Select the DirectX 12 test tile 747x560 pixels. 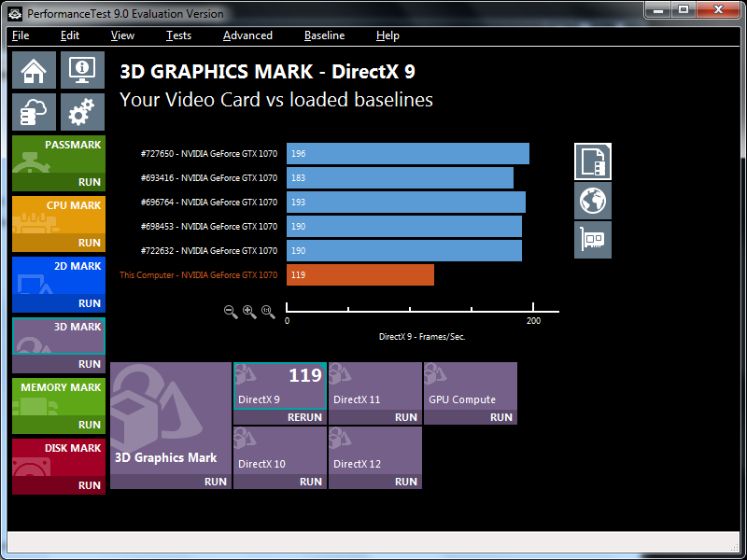coord(375,451)
